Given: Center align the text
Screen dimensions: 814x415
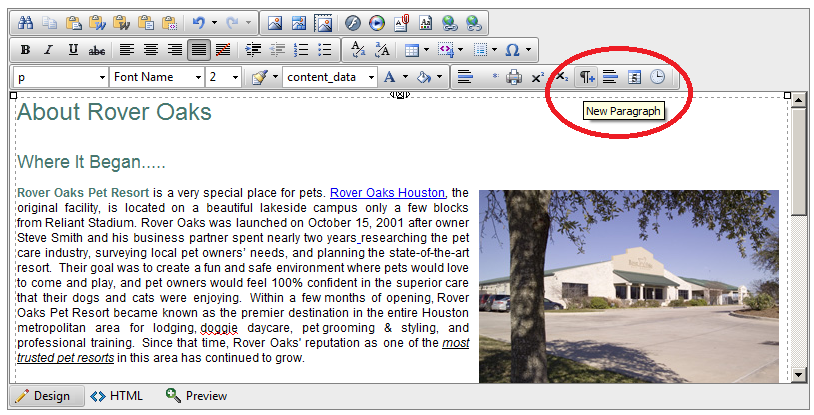Looking at the screenshot, I should click(x=151, y=50).
